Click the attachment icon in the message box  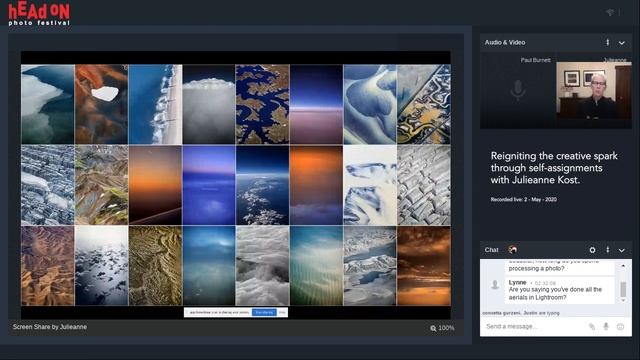point(591,326)
